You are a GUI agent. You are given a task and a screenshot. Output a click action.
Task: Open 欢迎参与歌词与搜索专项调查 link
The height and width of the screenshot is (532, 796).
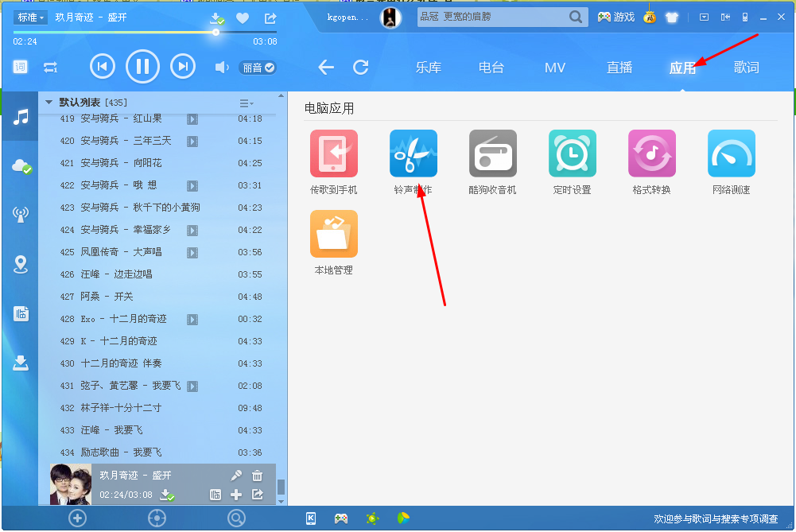click(x=716, y=518)
